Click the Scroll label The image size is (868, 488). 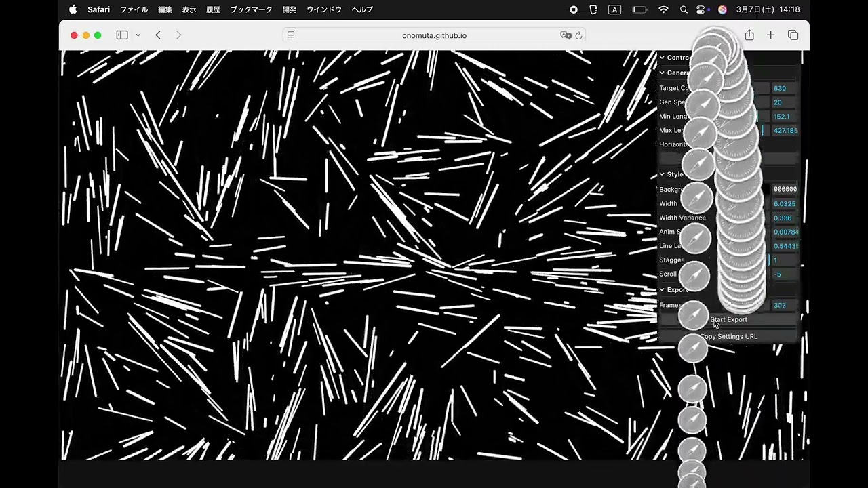pos(668,274)
